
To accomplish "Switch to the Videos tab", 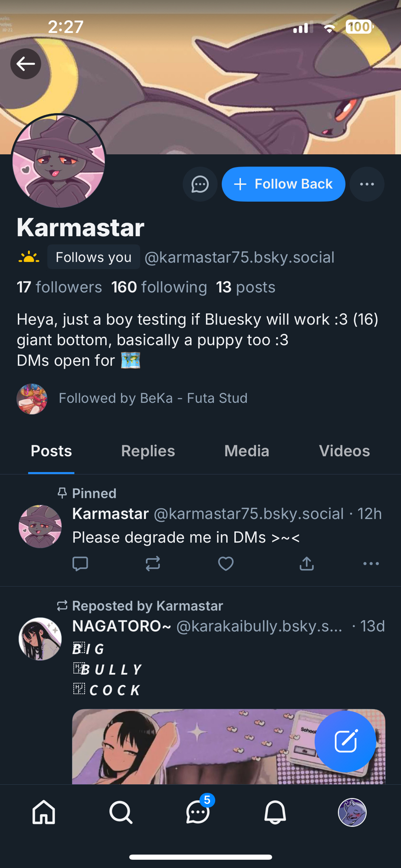I will coord(344,451).
